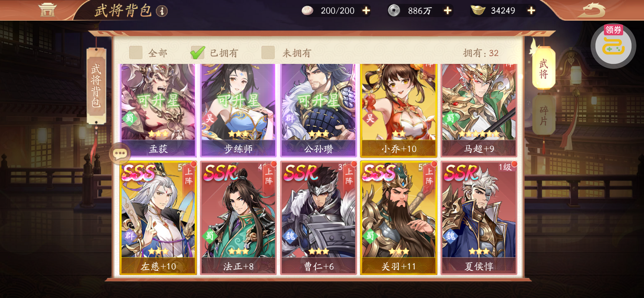Tap the silver coin currency icon
The width and height of the screenshot is (644, 298).
tap(394, 10)
